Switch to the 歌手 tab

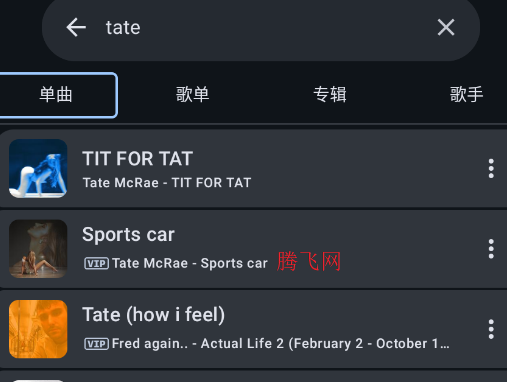(x=467, y=95)
